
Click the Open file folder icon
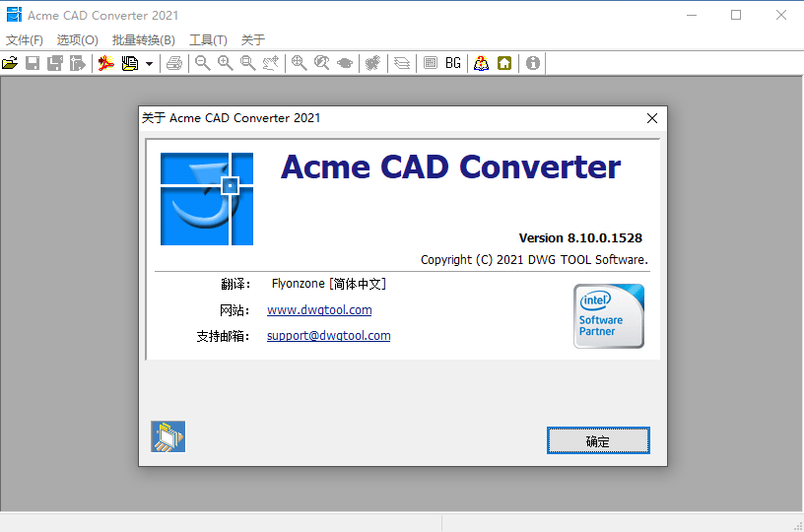(10, 63)
